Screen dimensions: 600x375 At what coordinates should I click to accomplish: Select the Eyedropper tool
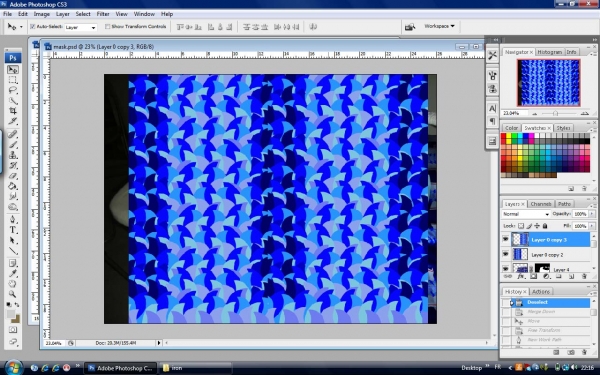(13, 273)
